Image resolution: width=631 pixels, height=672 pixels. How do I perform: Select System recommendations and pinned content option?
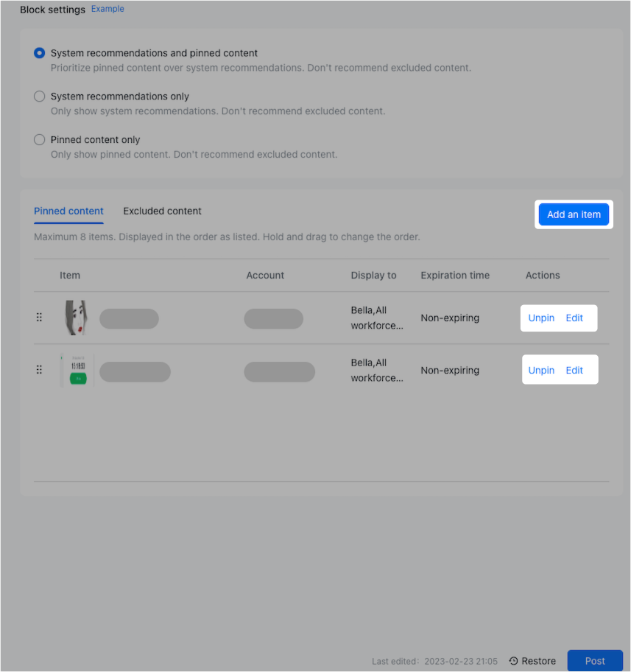pos(40,53)
